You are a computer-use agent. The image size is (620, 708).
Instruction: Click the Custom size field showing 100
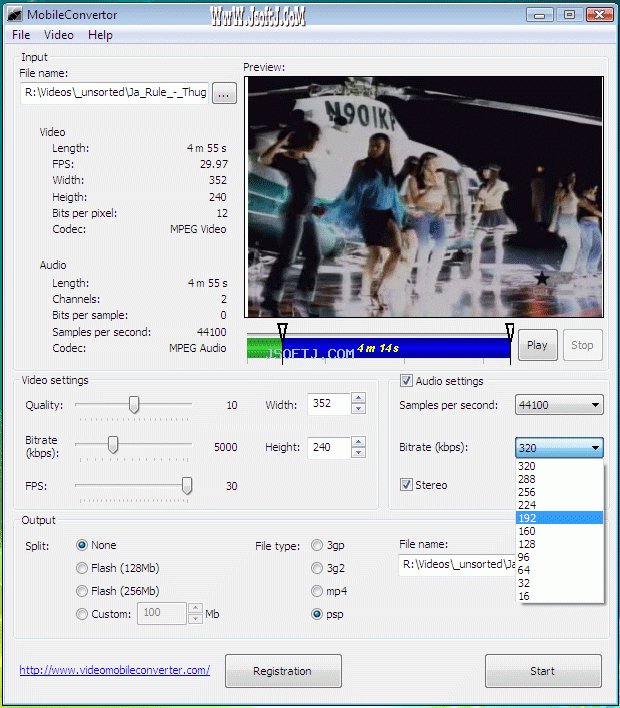[x=162, y=613]
